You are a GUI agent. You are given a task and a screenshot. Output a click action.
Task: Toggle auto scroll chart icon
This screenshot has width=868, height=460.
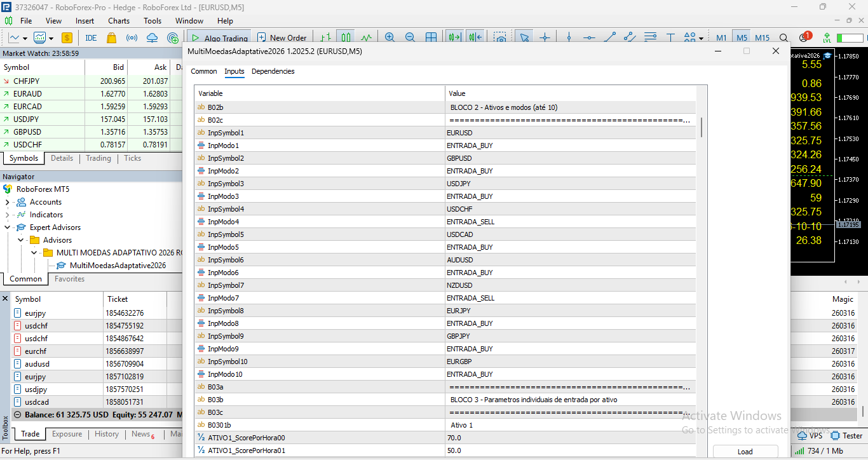point(454,38)
